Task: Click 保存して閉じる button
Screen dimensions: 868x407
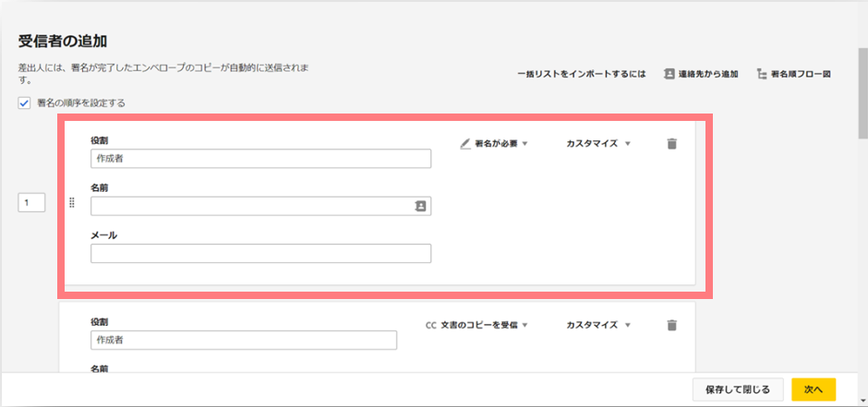Action: (x=738, y=389)
